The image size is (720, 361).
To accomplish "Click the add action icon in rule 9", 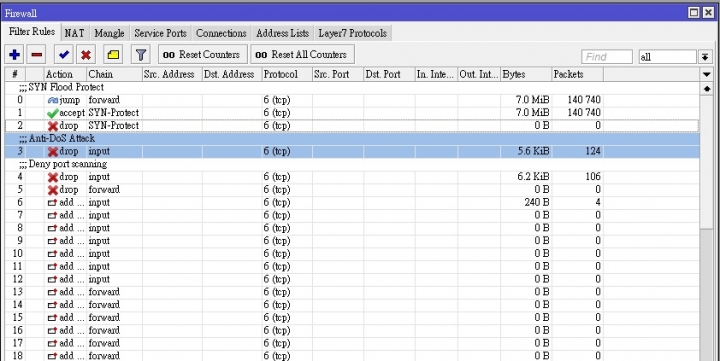I will 52,241.
